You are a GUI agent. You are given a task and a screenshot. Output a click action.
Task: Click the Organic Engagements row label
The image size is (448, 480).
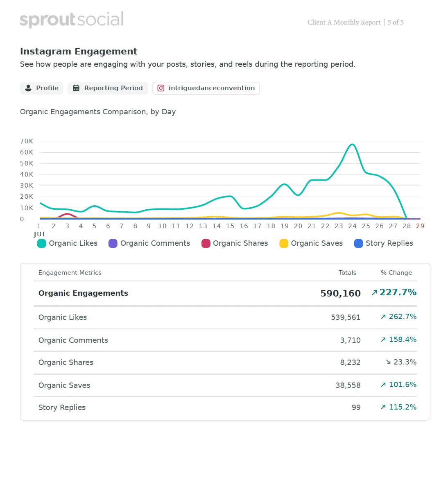pyautogui.click(x=83, y=293)
